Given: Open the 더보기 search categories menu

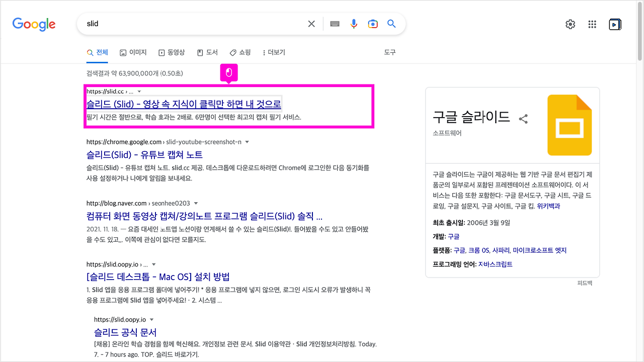Looking at the screenshot, I should (273, 52).
